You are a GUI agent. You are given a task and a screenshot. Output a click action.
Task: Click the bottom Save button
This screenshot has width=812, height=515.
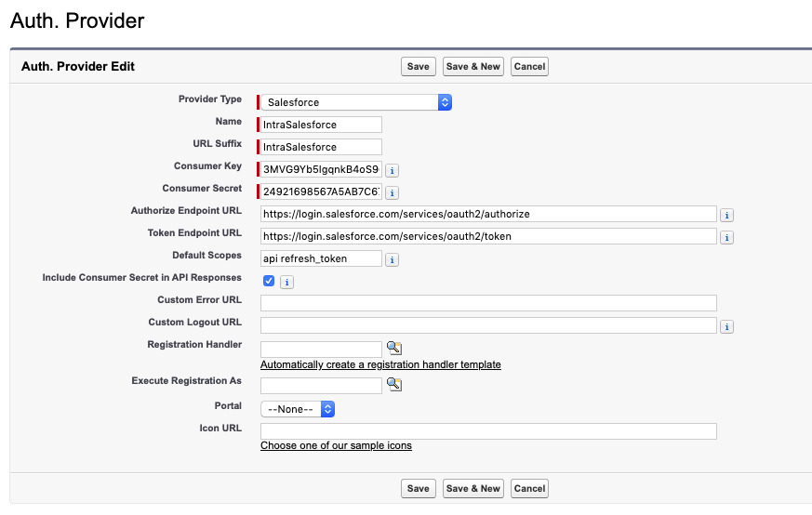pyautogui.click(x=418, y=488)
